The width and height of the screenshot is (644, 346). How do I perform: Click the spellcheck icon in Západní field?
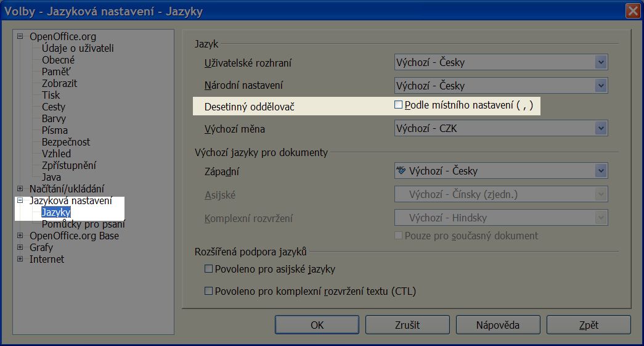401,170
